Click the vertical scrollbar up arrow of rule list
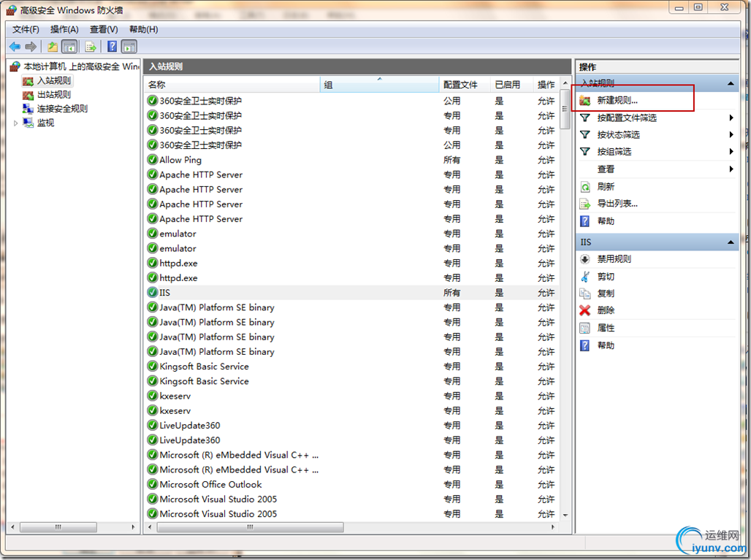 click(x=565, y=83)
